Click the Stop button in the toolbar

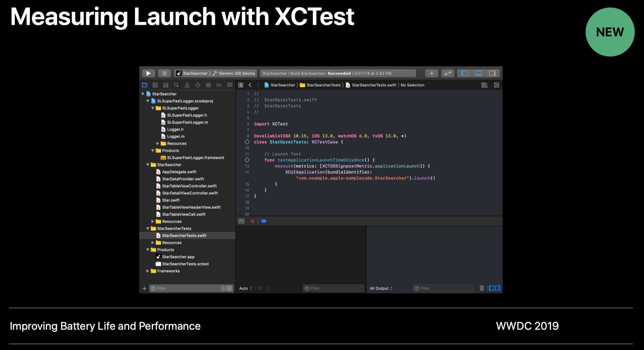(164, 73)
